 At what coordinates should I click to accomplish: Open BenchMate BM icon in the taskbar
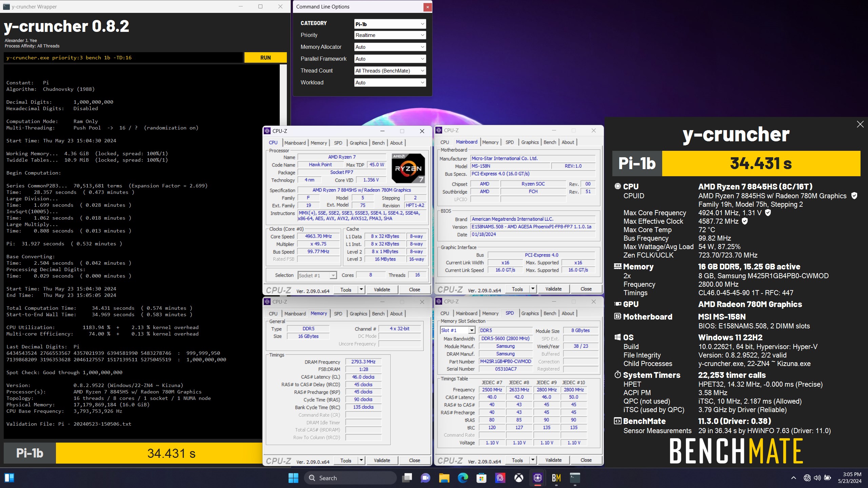[556, 478]
